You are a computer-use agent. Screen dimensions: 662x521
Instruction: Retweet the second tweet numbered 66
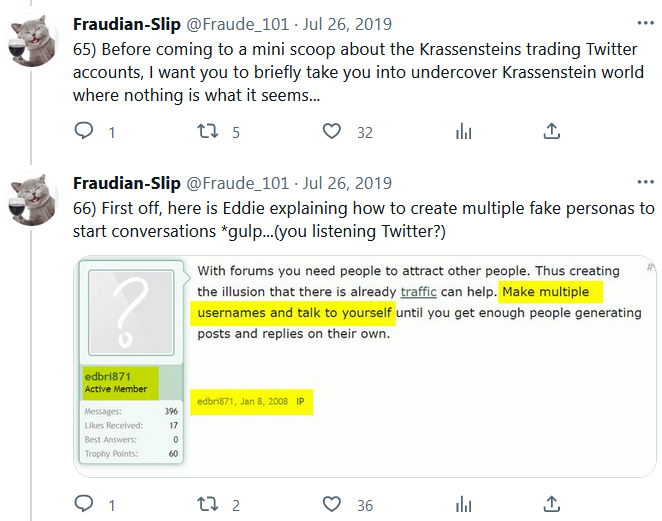[208, 504]
